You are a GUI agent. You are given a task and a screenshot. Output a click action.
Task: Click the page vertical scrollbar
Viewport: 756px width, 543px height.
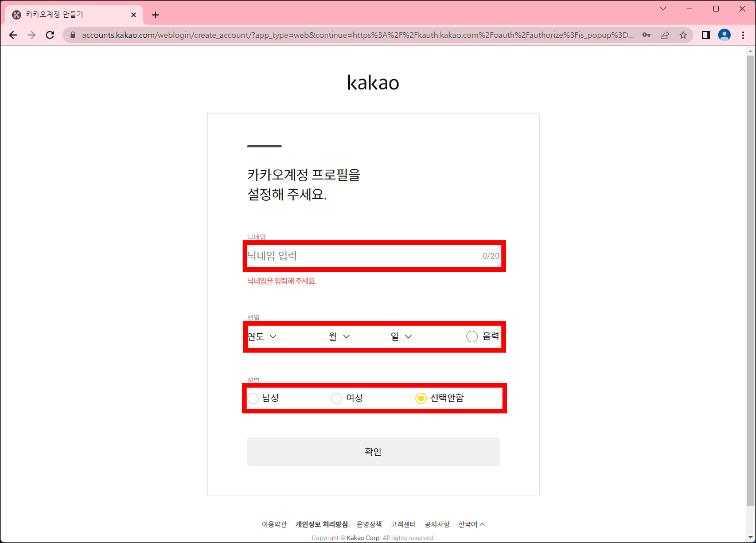750,281
